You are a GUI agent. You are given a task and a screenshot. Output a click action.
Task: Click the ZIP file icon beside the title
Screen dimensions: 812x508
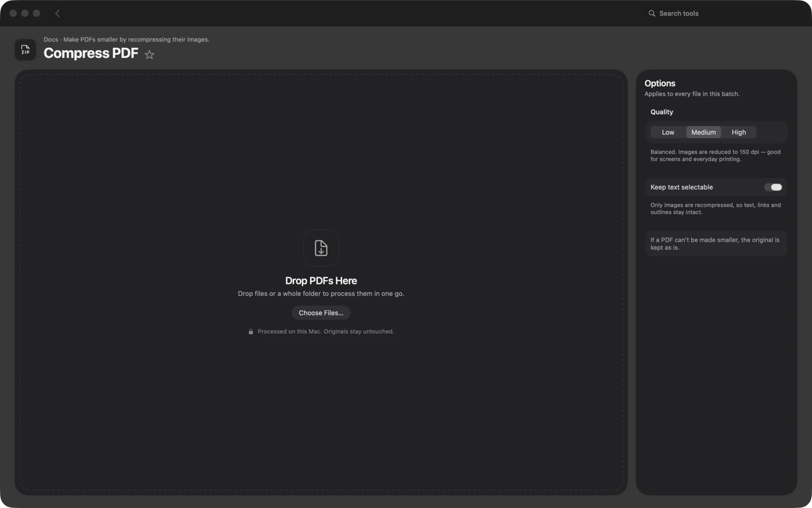pyautogui.click(x=25, y=50)
